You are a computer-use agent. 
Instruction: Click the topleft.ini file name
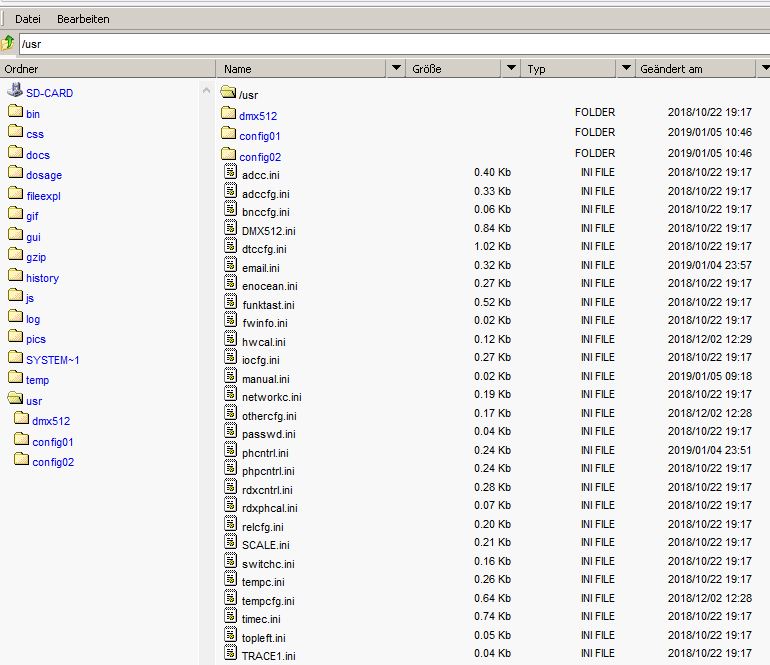(264, 638)
